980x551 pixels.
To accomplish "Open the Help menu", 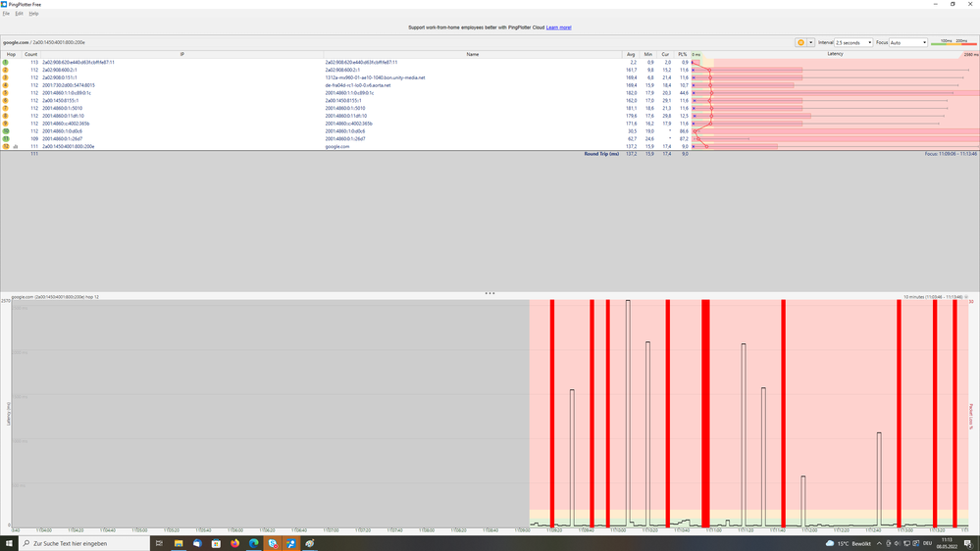I will pos(33,13).
